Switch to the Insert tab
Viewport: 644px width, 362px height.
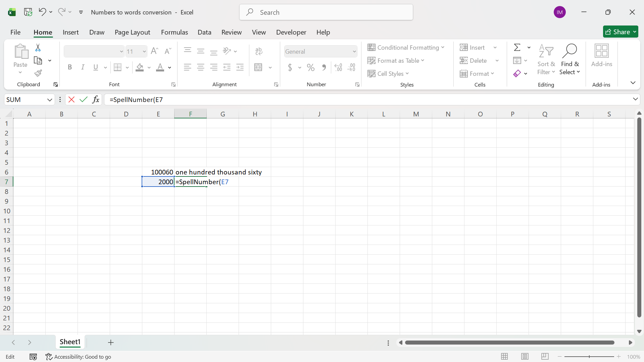(x=71, y=32)
